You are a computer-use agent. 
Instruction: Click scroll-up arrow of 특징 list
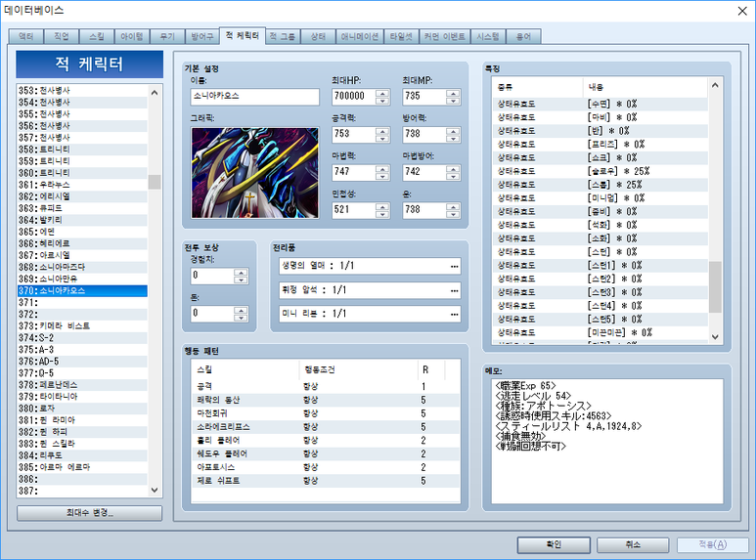pyautogui.click(x=715, y=85)
